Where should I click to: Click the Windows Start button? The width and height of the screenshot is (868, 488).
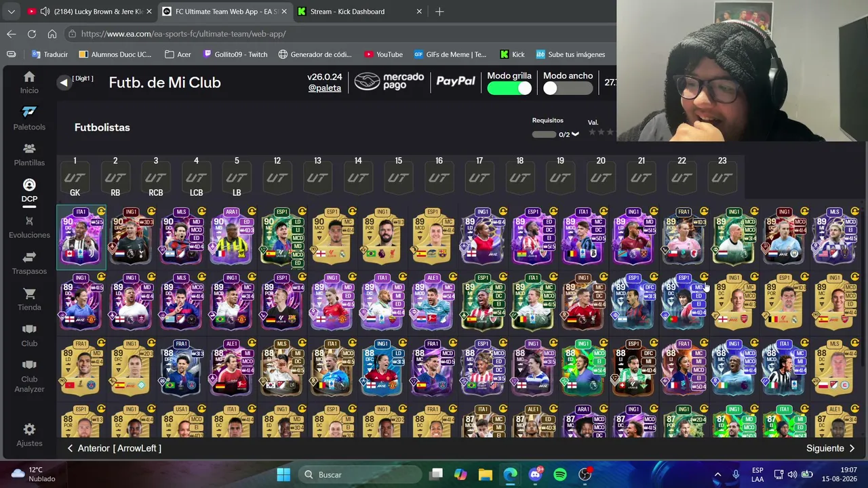283,474
